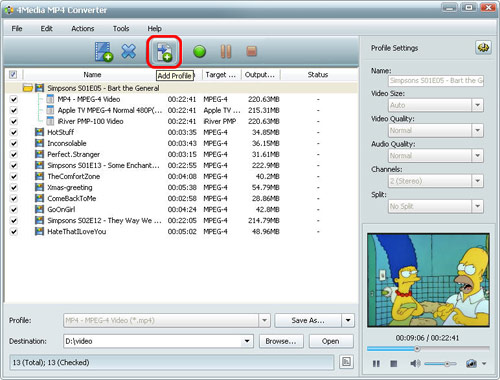The image size is (500, 380).
Task: Click the video icon next to Perfect.Stranger
Action: tap(39, 154)
